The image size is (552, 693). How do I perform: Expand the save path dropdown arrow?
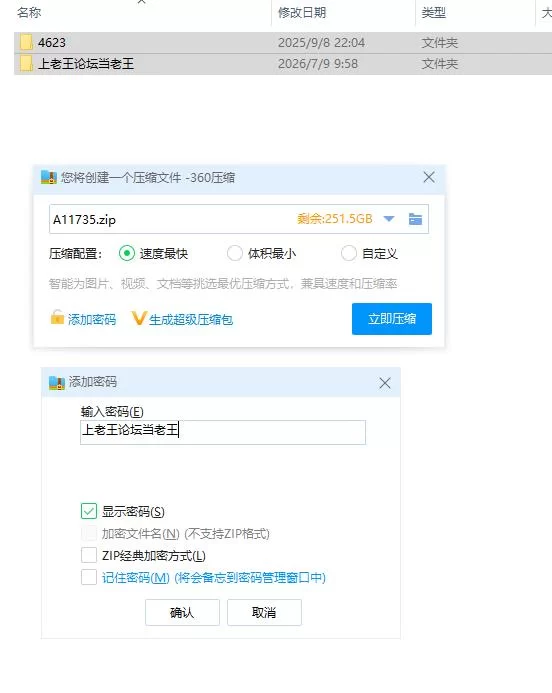click(x=389, y=219)
